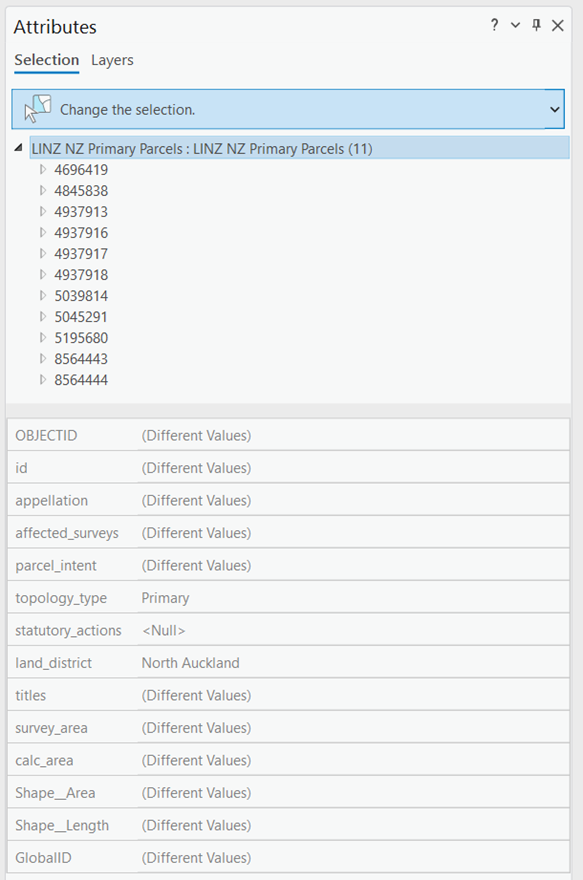Open the pane options chevron menu

click(x=515, y=25)
